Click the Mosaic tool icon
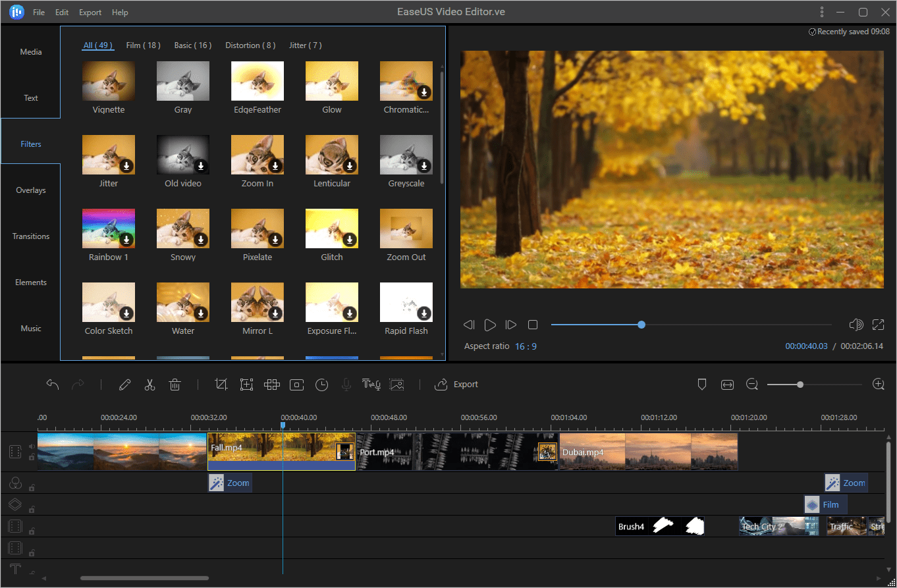The height and width of the screenshot is (588, 897). [272, 385]
